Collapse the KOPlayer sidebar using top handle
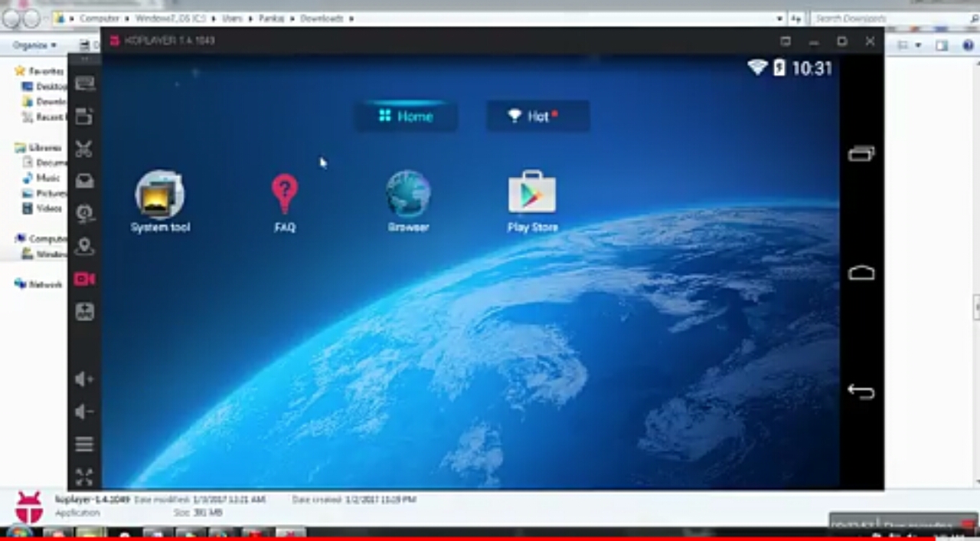 click(84, 59)
